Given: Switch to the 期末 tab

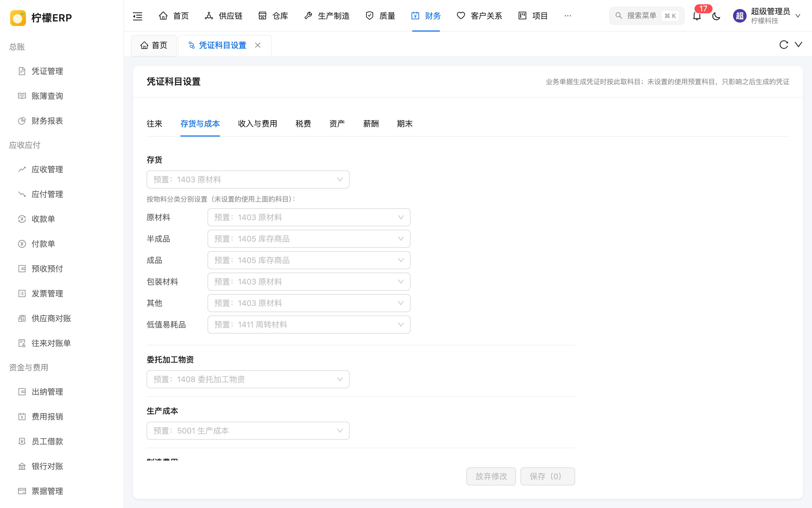Looking at the screenshot, I should (x=405, y=124).
